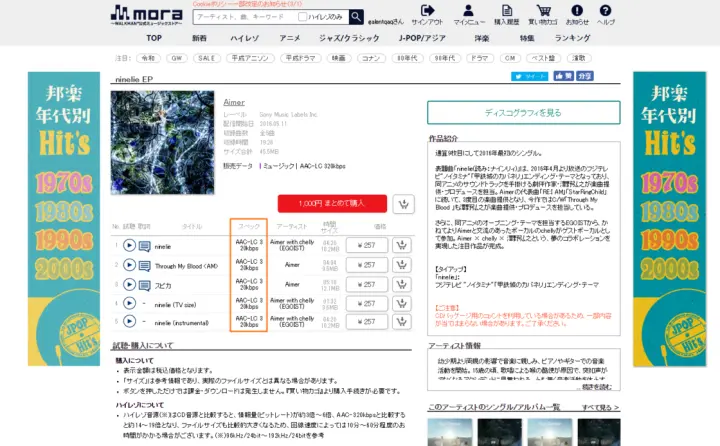Screen dimensions: 720x446
Task: Toggle the ハイレゾのみ checkbox
Action: click(x=302, y=17)
